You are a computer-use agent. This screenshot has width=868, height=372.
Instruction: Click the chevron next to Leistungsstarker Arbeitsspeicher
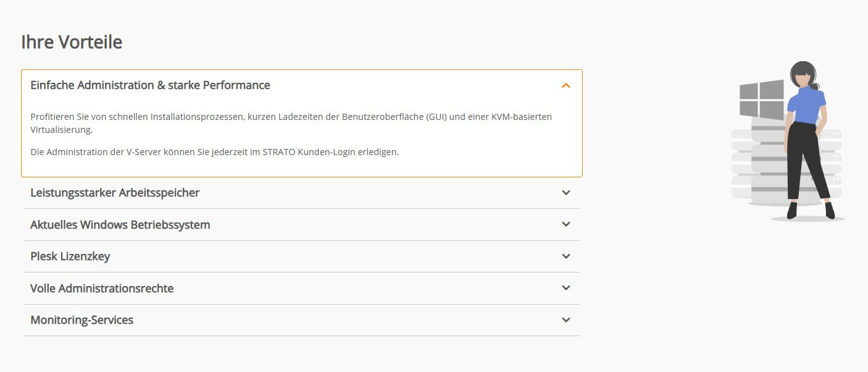pos(565,192)
